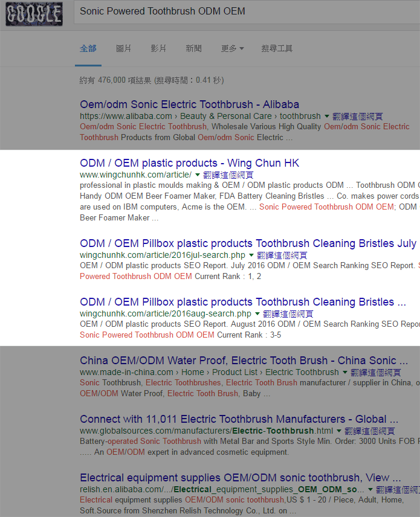Click the https://www.alibaba.com breadcrumb URL text
The width and height of the screenshot is (420, 517).
pyautogui.click(x=200, y=116)
